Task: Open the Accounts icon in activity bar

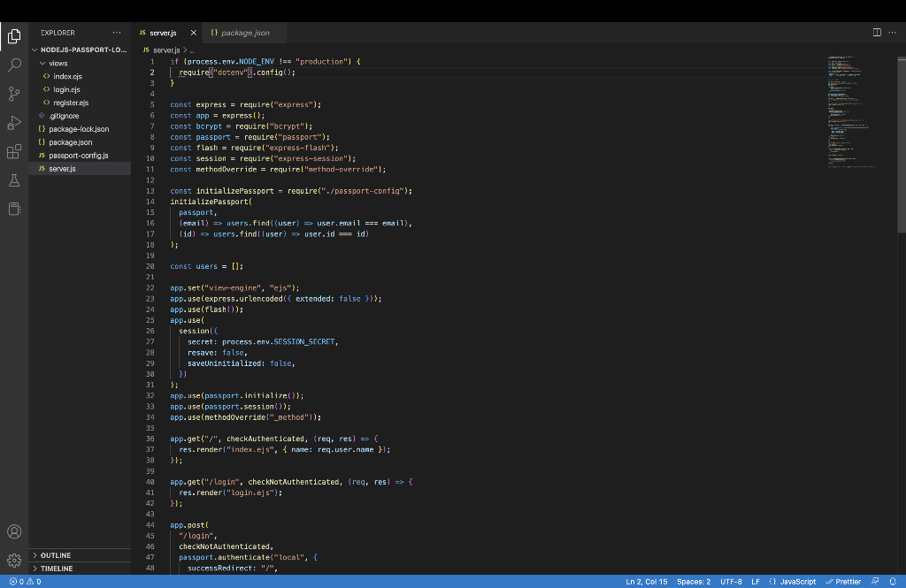Action: coord(13,531)
